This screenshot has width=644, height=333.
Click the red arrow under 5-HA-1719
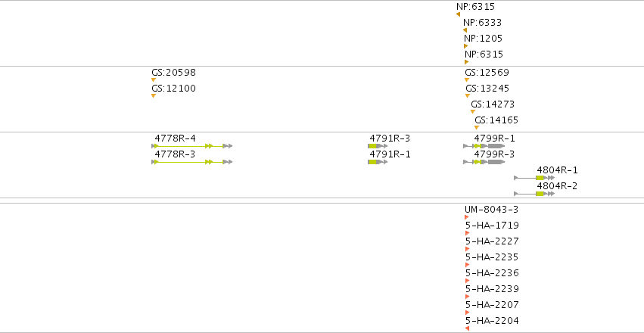pyautogui.click(x=468, y=233)
